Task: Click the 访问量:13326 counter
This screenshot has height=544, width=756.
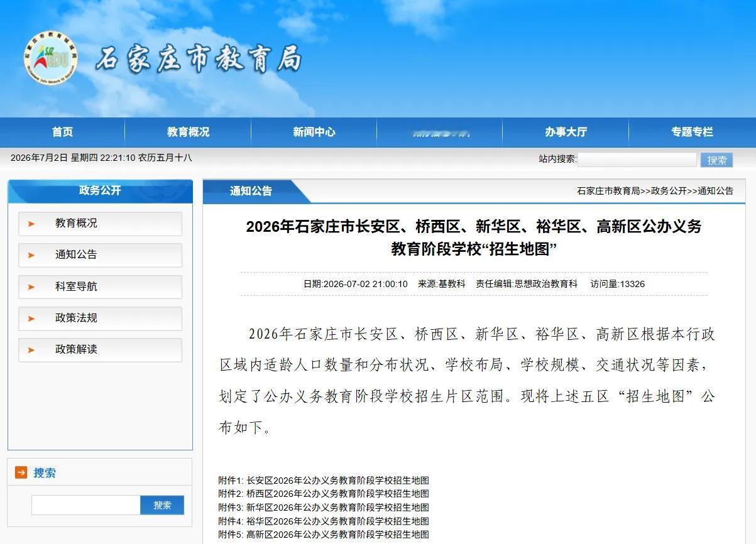Action: (618, 284)
